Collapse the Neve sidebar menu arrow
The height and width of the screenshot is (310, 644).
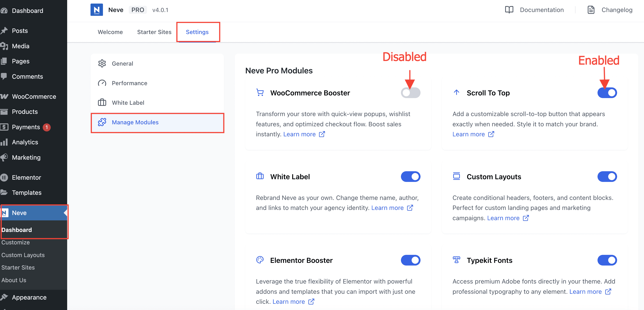[x=65, y=213]
